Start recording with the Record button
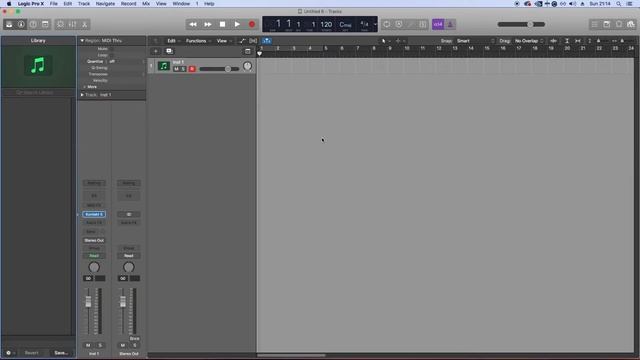 point(251,24)
